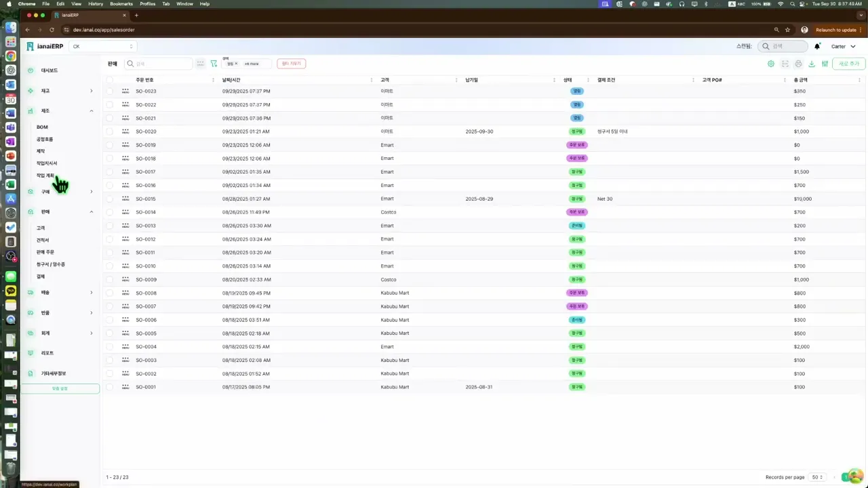Screen dimensions: 868x488
Task: Open the row menu icon for SO-0015
Action: pyautogui.click(x=125, y=199)
